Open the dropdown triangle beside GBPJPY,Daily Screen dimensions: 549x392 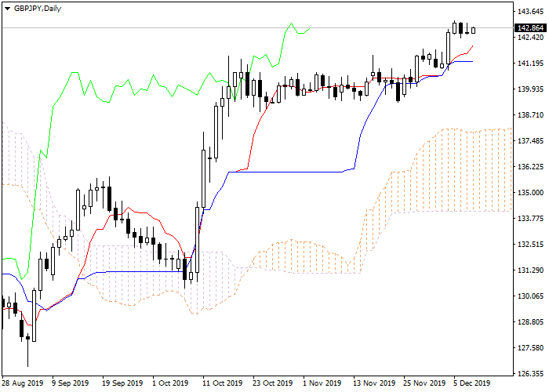pos(7,9)
